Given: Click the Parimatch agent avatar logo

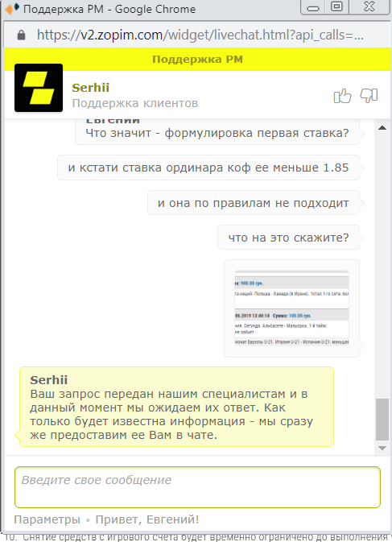Looking at the screenshot, I should pos(39,88).
